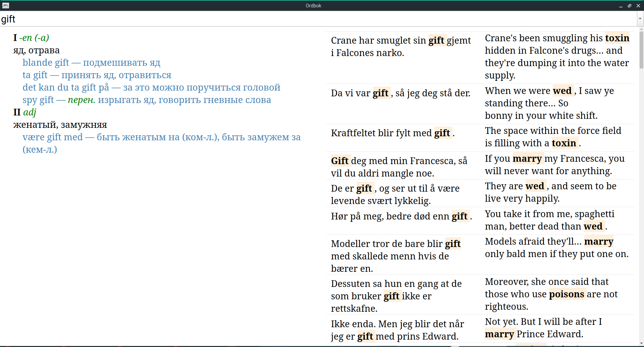
Task: Click sentence 'Hør på meg, bedre død enn gift'
Action: (x=401, y=216)
